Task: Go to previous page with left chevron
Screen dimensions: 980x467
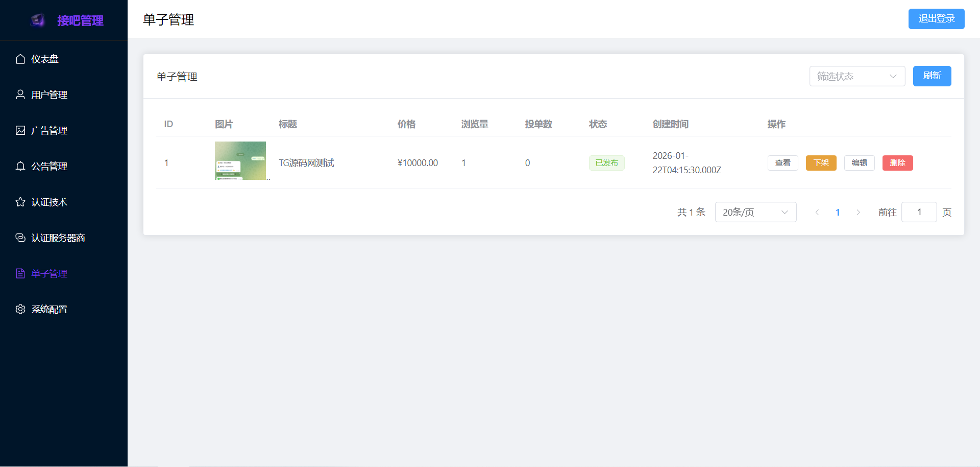Action: 817,212
